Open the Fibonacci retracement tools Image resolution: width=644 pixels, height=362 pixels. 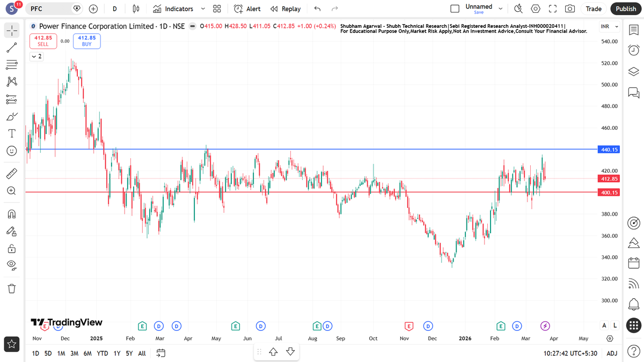(12, 65)
